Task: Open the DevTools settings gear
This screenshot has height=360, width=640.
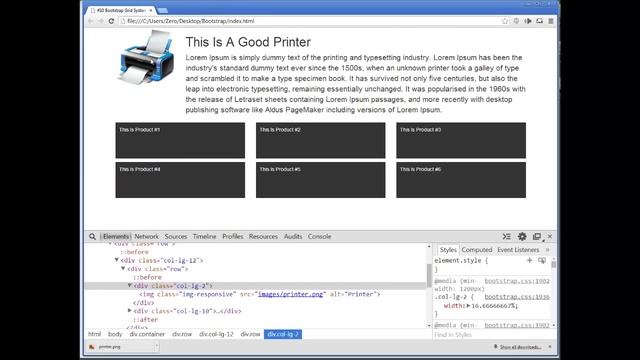Action: point(522,236)
